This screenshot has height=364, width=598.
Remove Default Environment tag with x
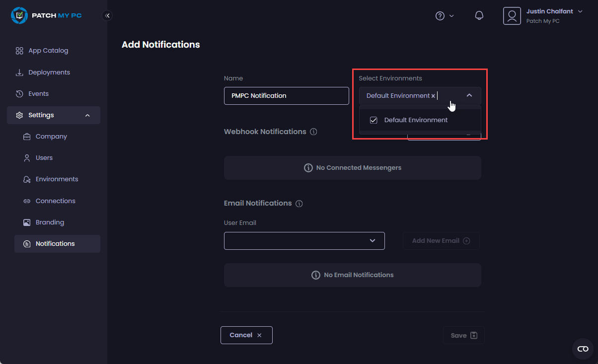tap(433, 96)
